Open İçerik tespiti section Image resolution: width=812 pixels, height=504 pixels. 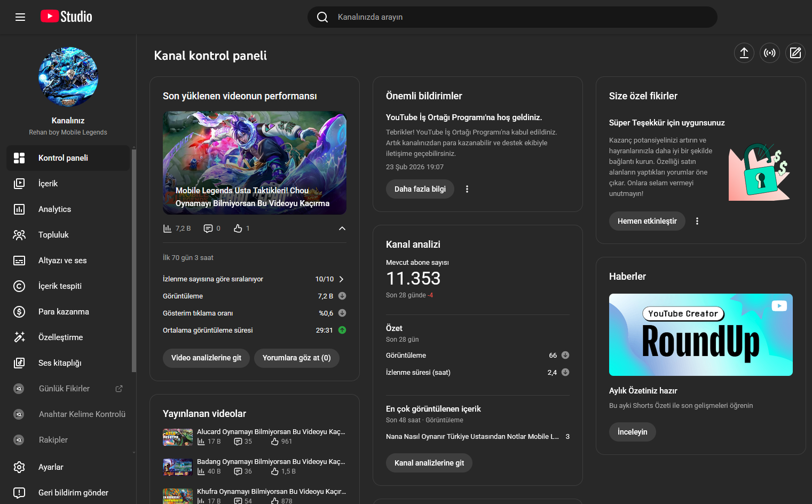68,286
